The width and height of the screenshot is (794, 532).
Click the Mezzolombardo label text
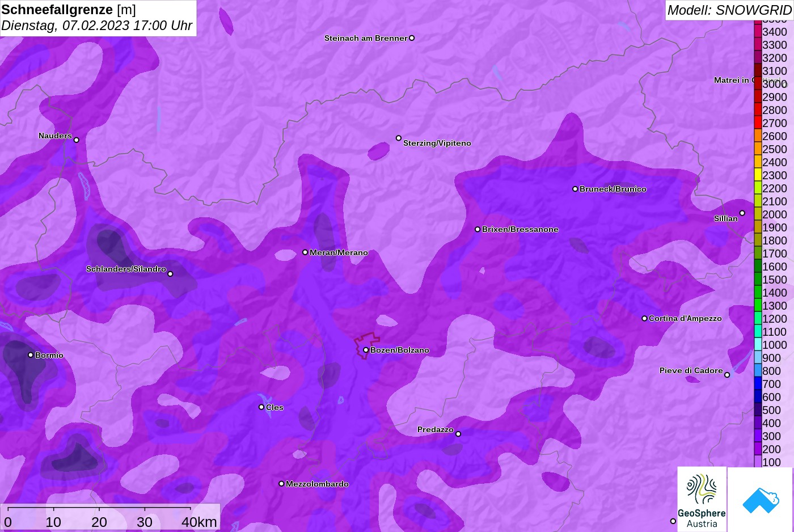pos(317,484)
